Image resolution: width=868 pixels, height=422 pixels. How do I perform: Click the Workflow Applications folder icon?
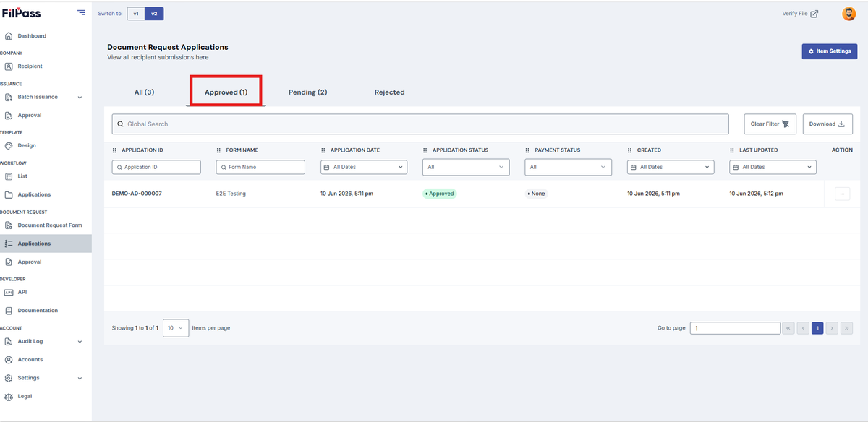pos(9,195)
